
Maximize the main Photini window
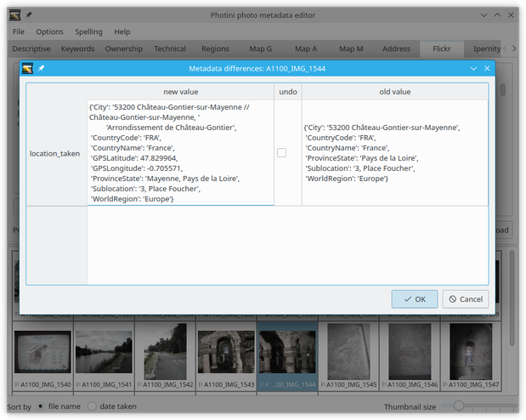coord(497,15)
